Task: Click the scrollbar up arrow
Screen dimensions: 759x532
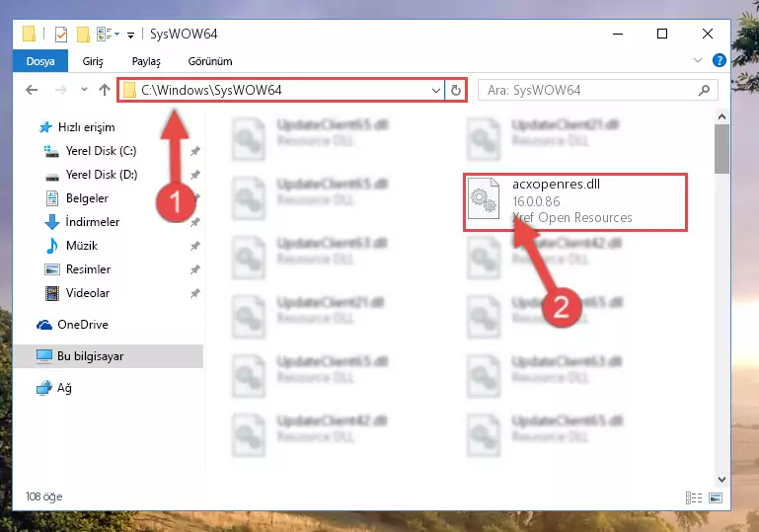Action: [x=721, y=116]
